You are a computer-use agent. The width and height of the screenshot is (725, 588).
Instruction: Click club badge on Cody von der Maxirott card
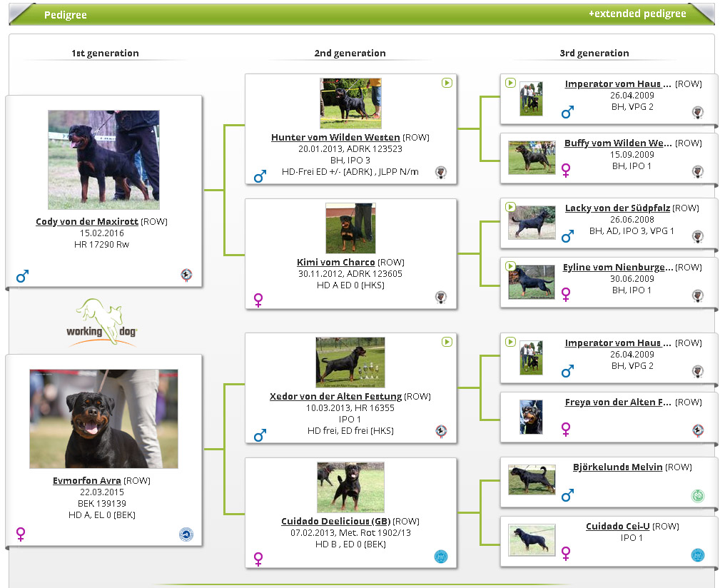coord(186,275)
